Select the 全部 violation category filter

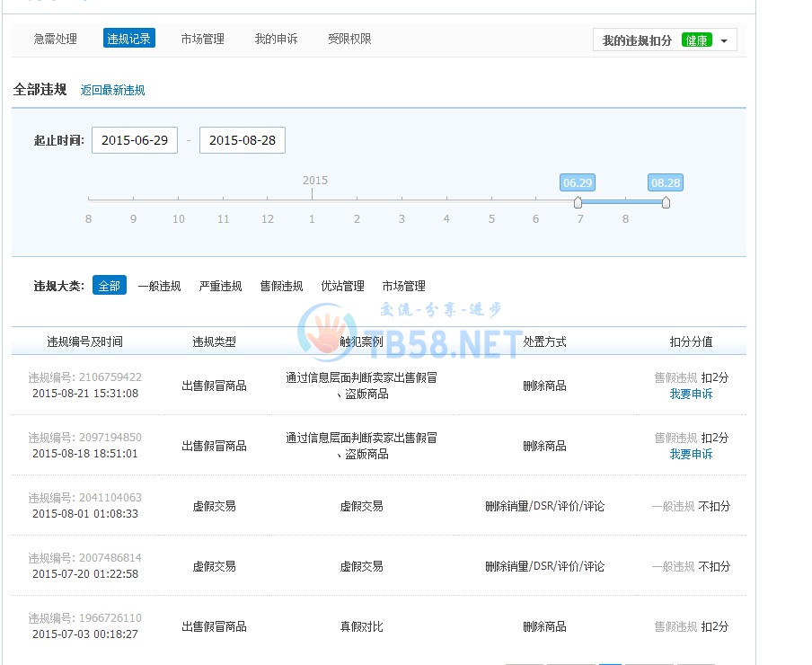click(109, 286)
